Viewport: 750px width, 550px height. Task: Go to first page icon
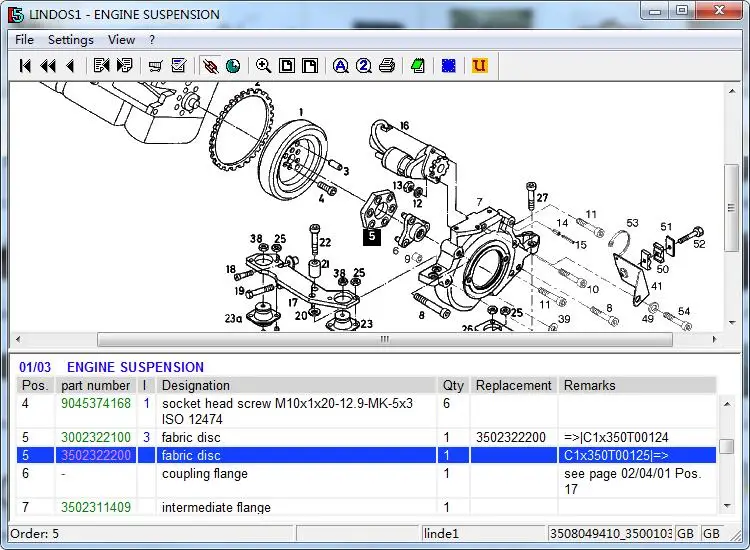click(x=25, y=66)
